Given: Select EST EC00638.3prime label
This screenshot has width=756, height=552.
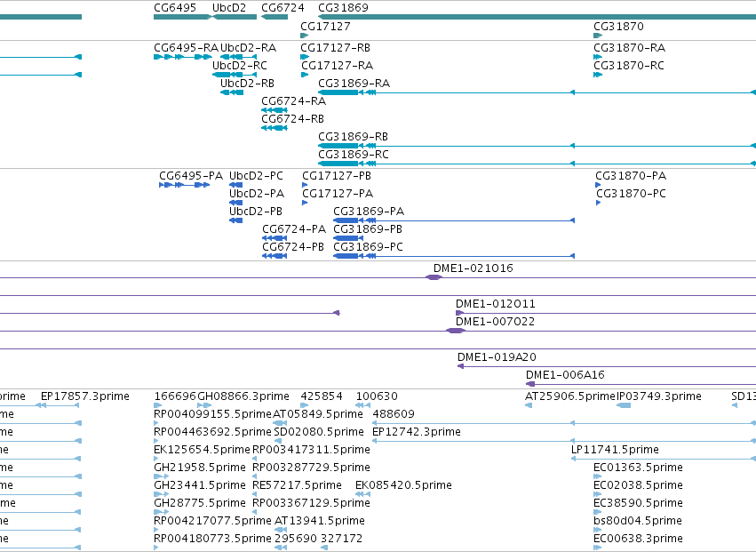Looking at the screenshot, I should coord(638,540).
